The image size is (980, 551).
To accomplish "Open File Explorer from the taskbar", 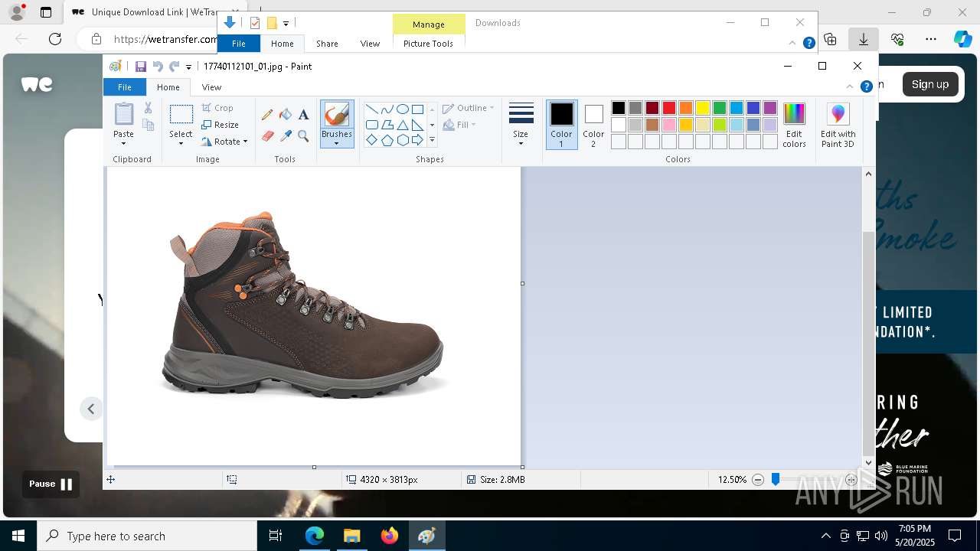I will [352, 536].
